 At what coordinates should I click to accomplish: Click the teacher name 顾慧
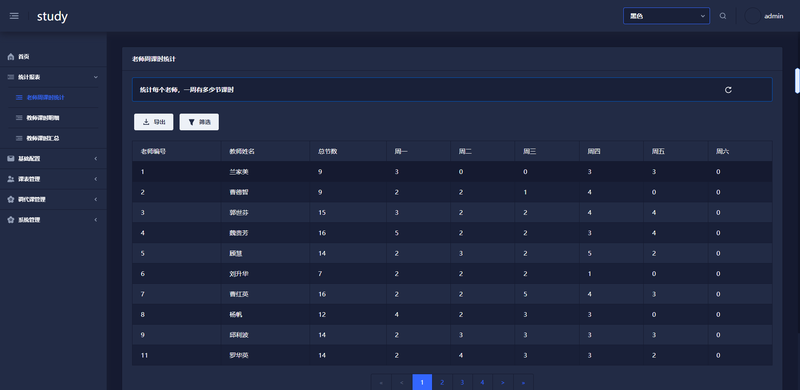235,254
